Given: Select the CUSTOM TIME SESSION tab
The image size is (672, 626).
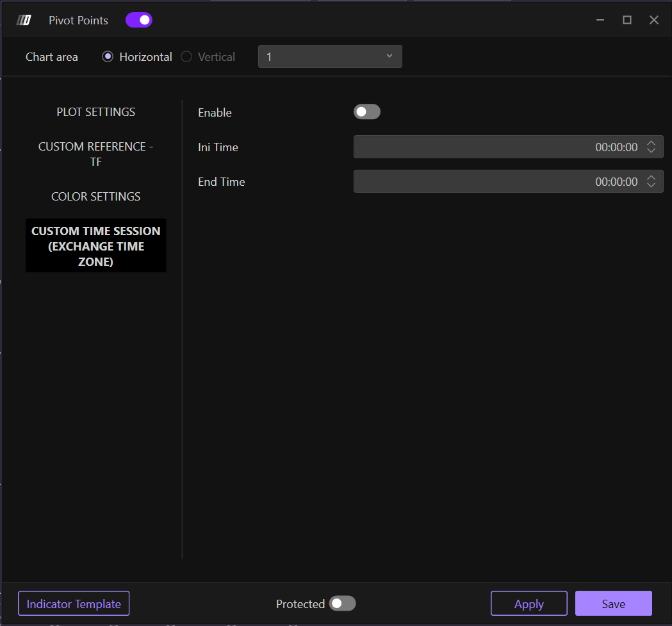Looking at the screenshot, I should pos(96,246).
